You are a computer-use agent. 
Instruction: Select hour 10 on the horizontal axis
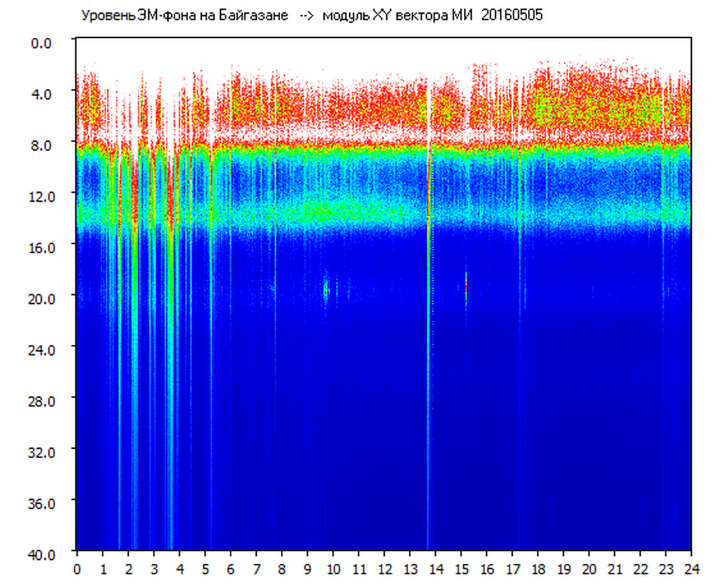[x=333, y=569]
